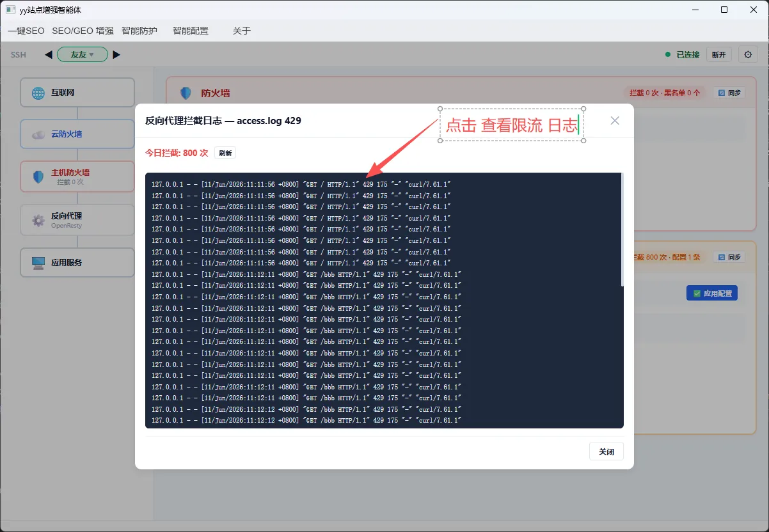Image resolution: width=769 pixels, height=532 pixels.
Task: Select the 应用服务 monitor node
Action: (77, 263)
